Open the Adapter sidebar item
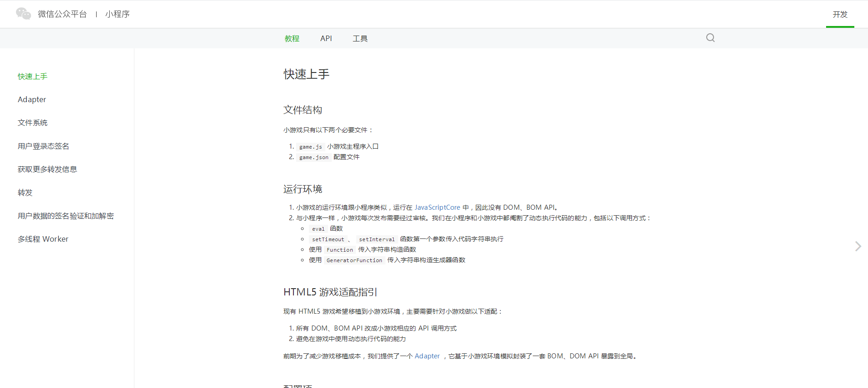 click(32, 99)
